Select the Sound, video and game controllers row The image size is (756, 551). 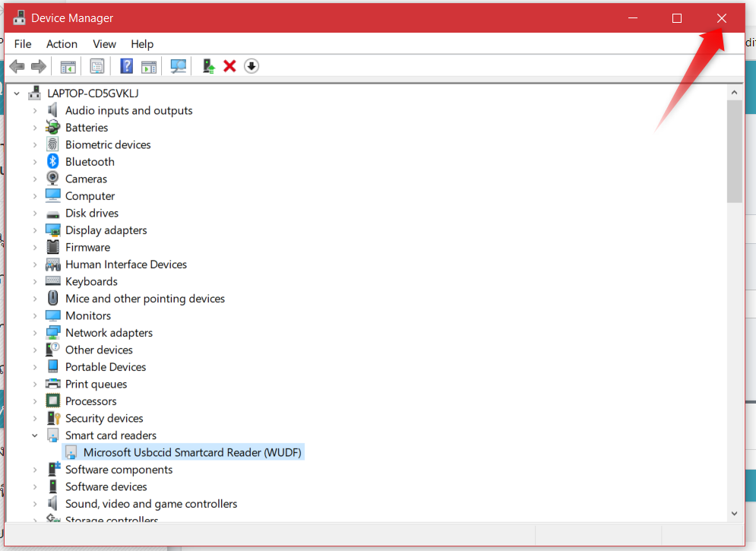point(151,504)
